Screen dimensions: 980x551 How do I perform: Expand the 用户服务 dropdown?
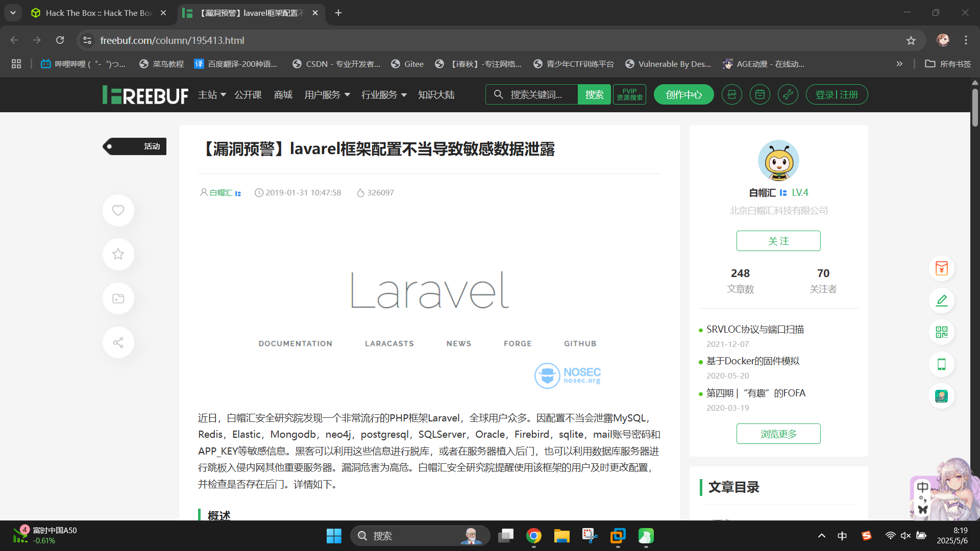[x=327, y=95]
